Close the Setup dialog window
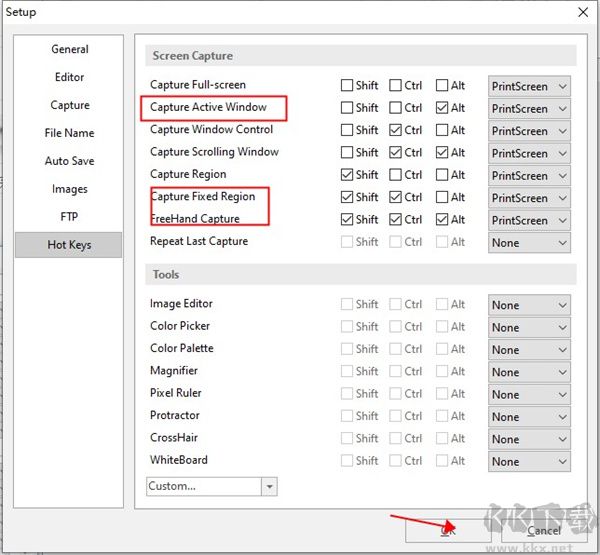The height and width of the screenshot is (555, 600). click(582, 12)
